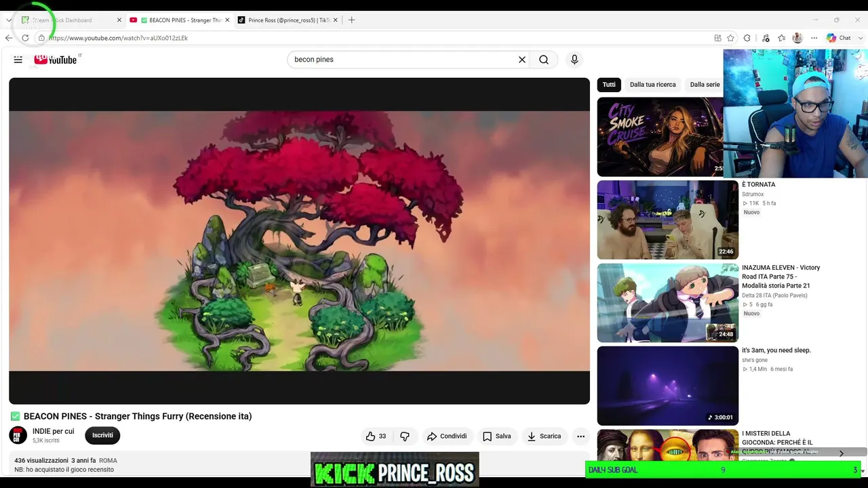
Task: Like the video with thumbs up
Action: pos(376,436)
